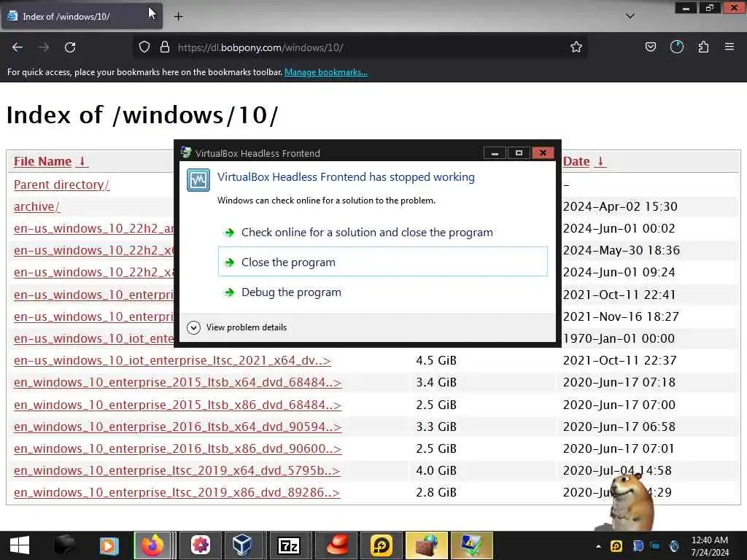This screenshot has height=560, width=747.
Task: Click the padlock site security icon
Action: [165, 47]
